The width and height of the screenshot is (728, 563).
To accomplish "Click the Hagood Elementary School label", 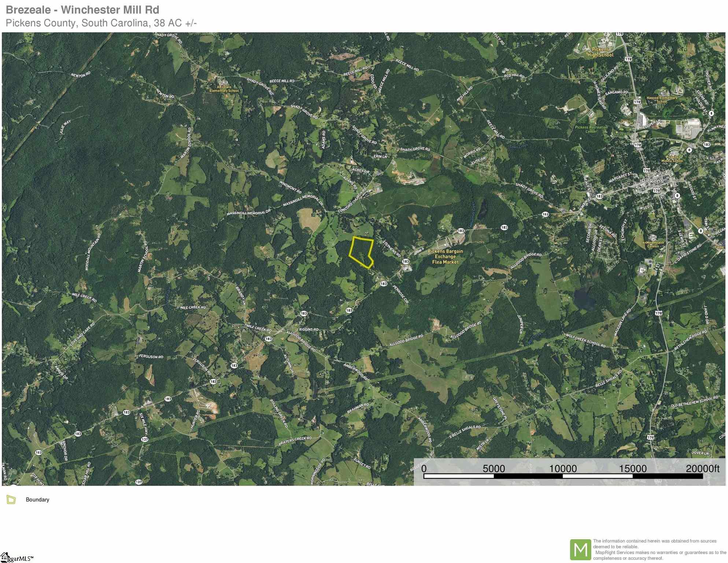I will pos(662,100).
